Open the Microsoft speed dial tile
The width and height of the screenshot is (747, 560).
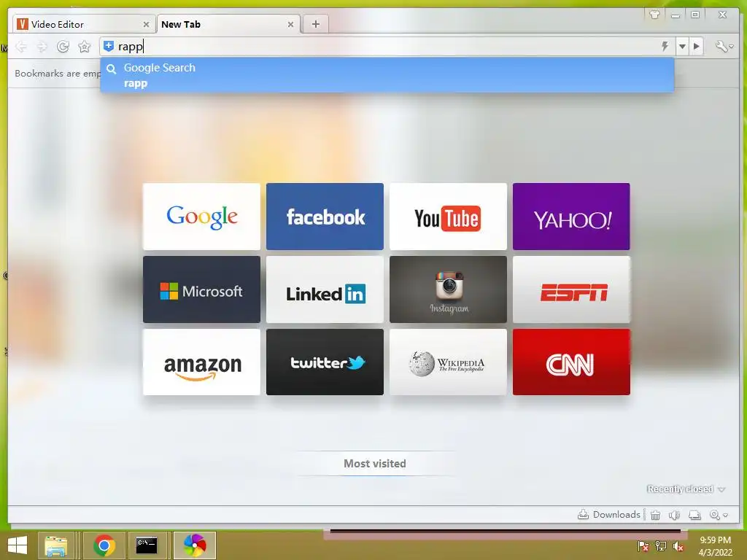tap(201, 289)
